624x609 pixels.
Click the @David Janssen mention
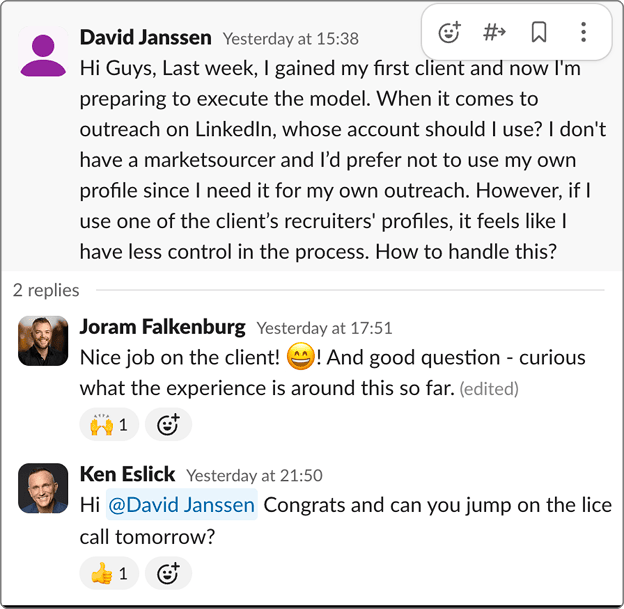coord(182,505)
